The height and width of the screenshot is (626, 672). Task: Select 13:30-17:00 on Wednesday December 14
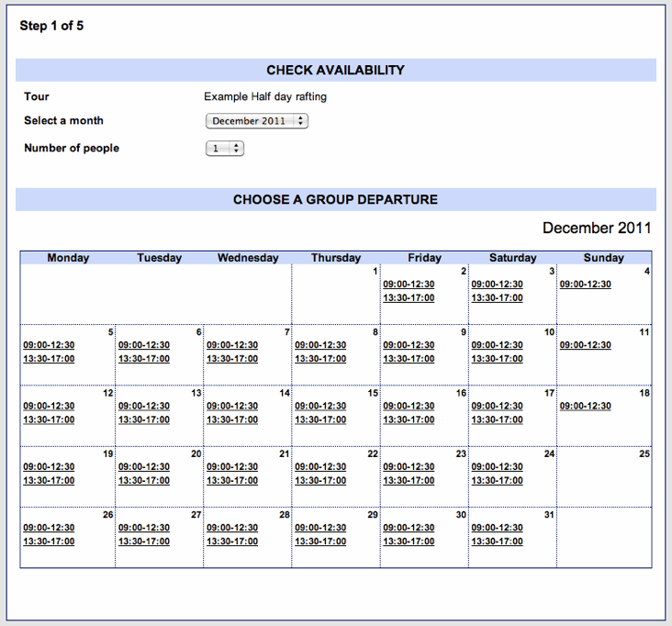coord(232,419)
